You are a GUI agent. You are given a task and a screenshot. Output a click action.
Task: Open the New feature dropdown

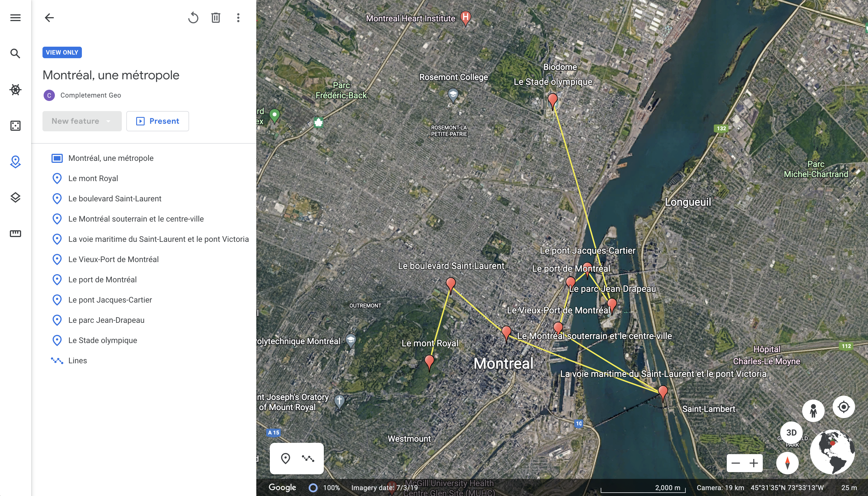[82, 121]
